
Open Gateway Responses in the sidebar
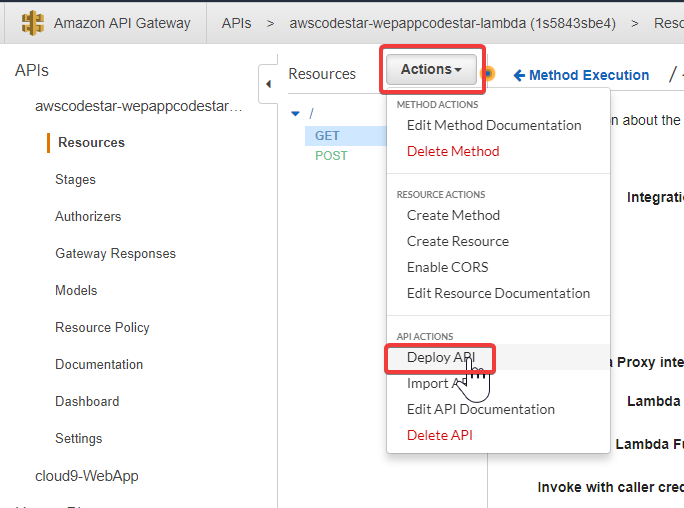pyautogui.click(x=115, y=253)
